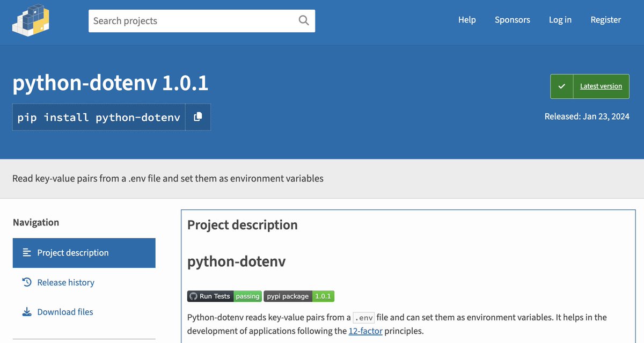
Task: Click the Released: Jan 23, 2024 text
Action: tap(587, 116)
